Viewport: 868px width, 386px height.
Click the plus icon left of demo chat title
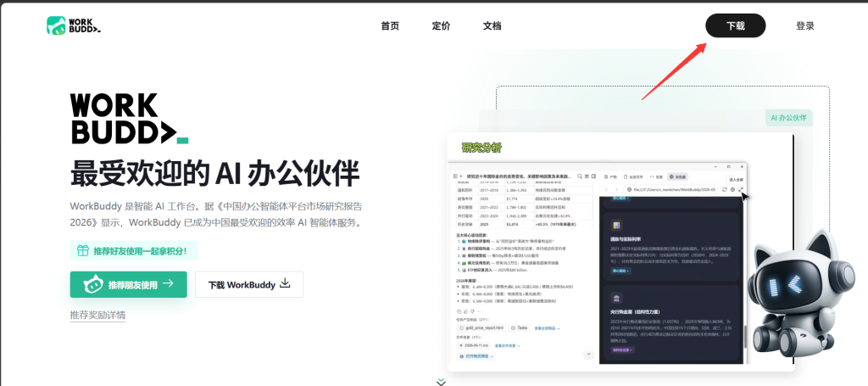coord(460,176)
